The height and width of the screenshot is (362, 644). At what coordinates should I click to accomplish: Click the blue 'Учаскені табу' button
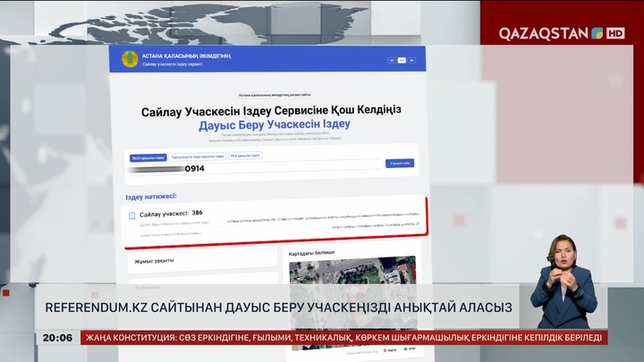(400, 163)
